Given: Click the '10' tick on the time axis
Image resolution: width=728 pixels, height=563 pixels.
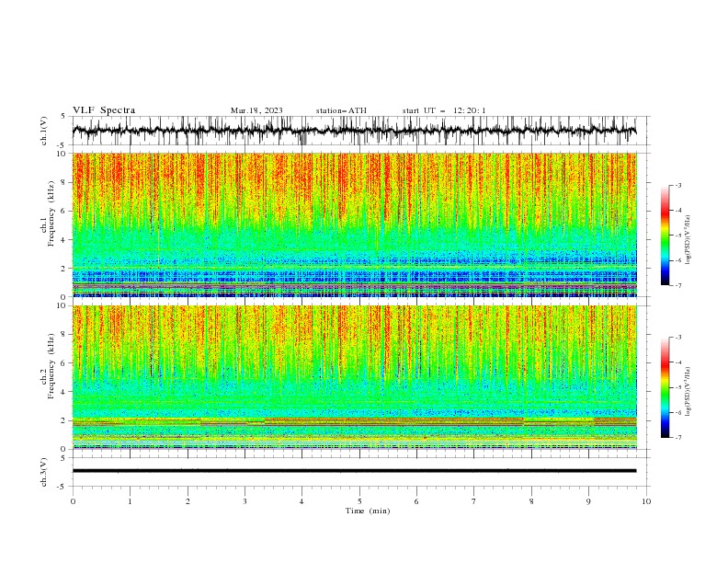Looking at the screenshot, I should (x=646, y=501).
